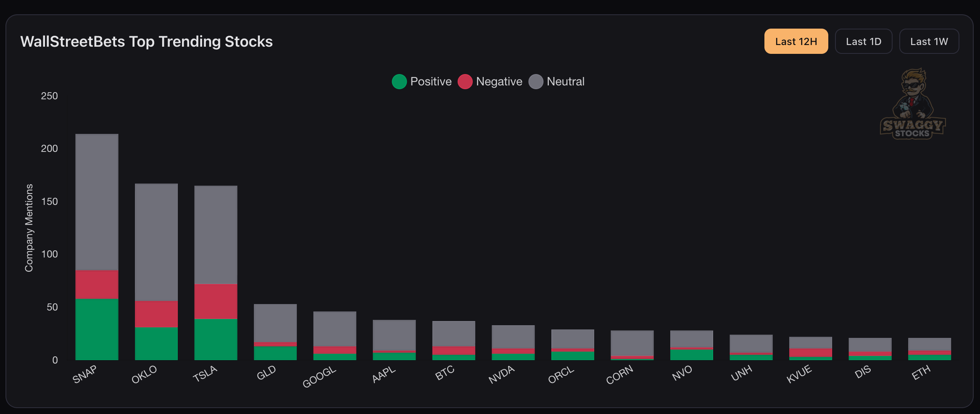Click the GOOGL ticker label
This screenshot has width=980, height=414.
click(x=319, y=377)
